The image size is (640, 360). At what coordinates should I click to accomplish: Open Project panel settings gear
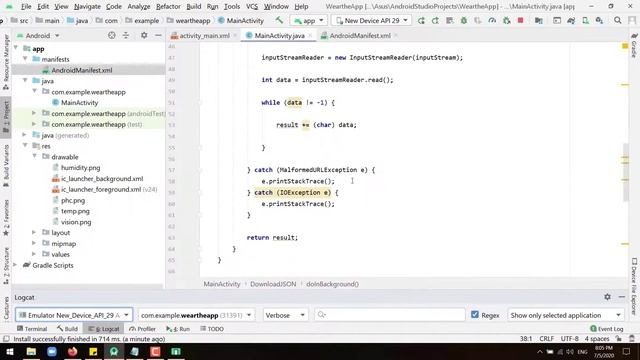click(x=144, y=36)
